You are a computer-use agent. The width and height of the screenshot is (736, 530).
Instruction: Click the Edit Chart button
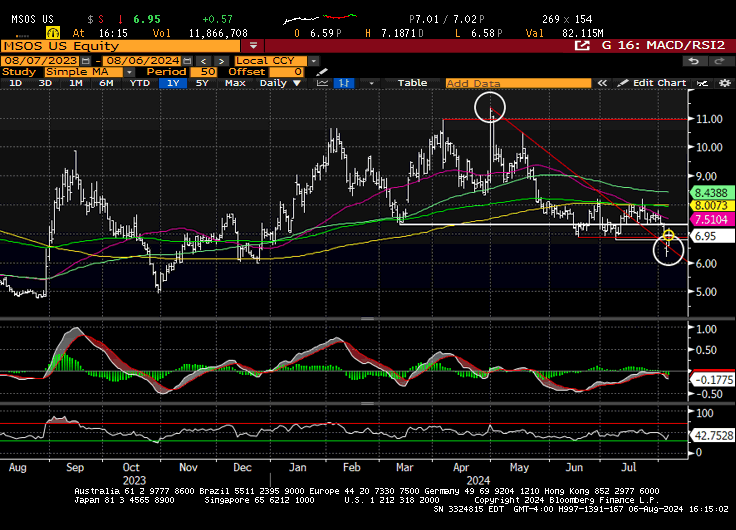click(652, 83)
